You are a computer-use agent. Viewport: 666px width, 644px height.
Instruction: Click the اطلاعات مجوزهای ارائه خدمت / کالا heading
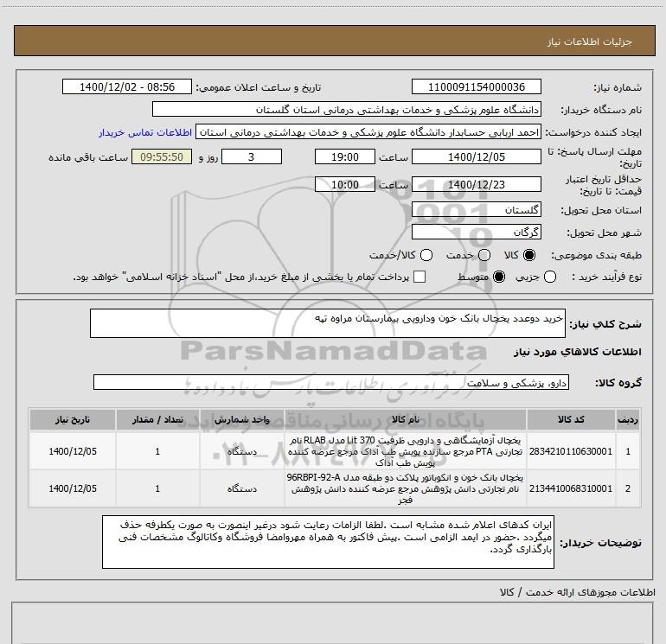click(x=578, y=592)
